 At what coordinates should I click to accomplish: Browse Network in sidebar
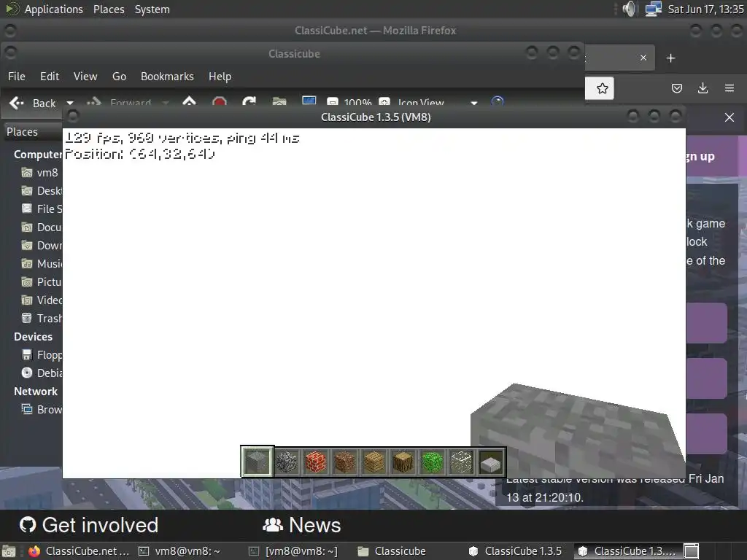coord(42,410)
